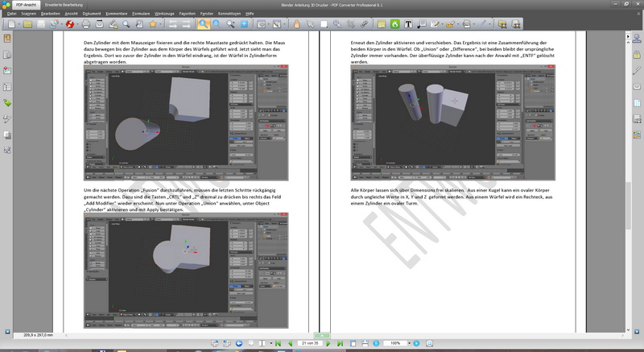Open the Bearbeiten menu
The height and width of the screenshot is (352, 644).
tap(51, 14)
